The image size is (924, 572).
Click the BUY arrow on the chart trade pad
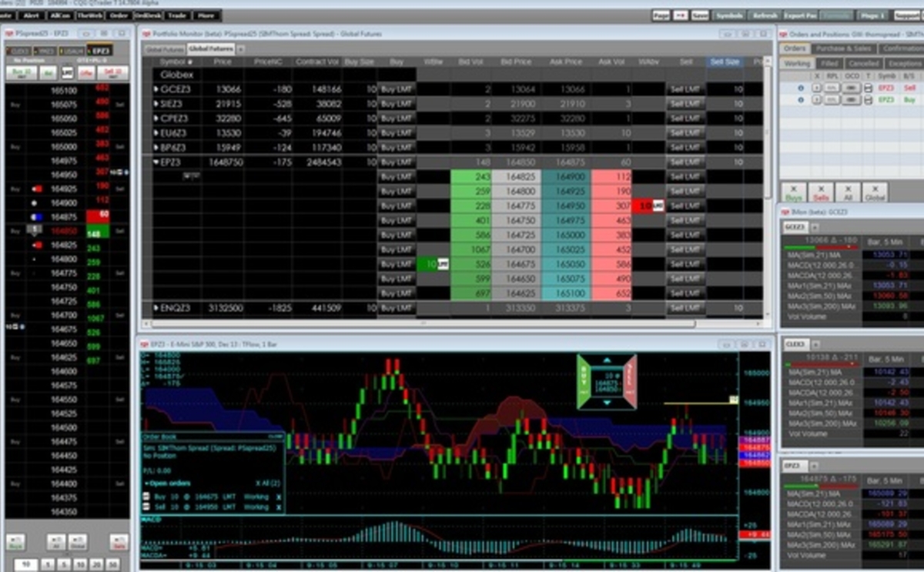point(583,382)
